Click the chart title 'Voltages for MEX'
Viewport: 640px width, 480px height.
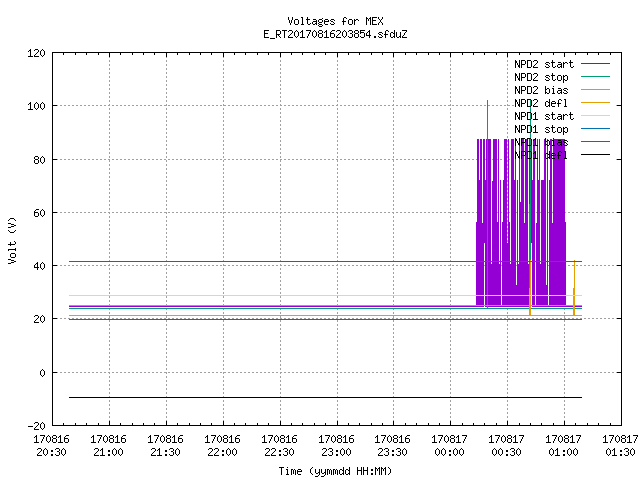pos(335,21)
